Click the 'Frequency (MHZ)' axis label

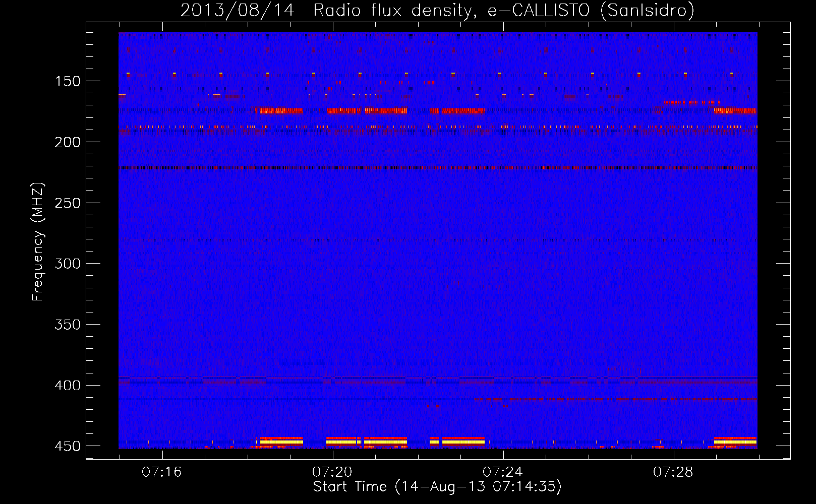coord(38,242)
